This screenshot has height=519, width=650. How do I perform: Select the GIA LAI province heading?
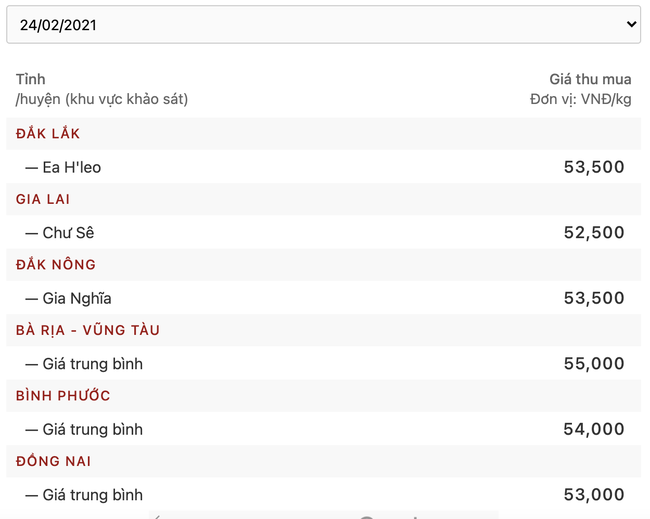point(43,199)
